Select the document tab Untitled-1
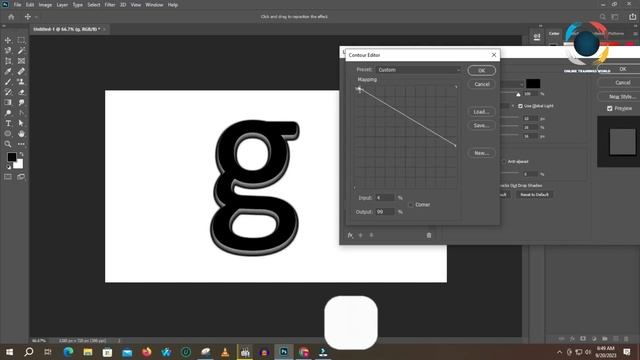The image size is (640, 360). click(66, 29)
